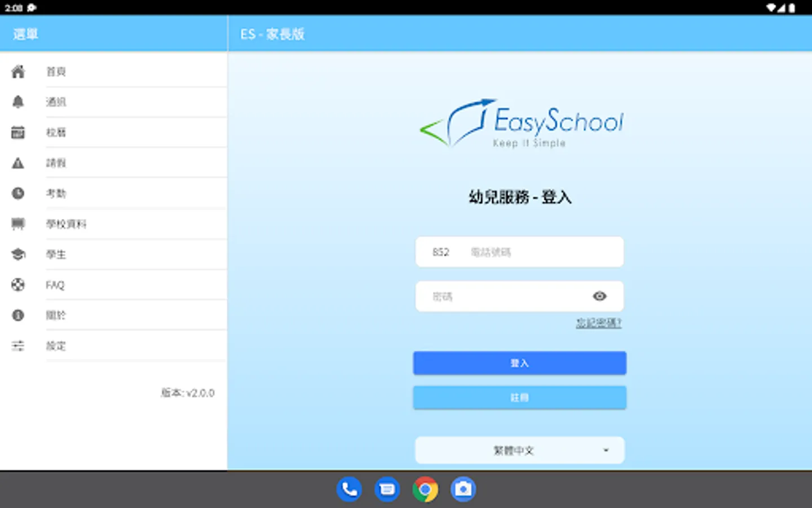Focus the 密碼 password field
The image size is (812, 508).
[519, 296]
